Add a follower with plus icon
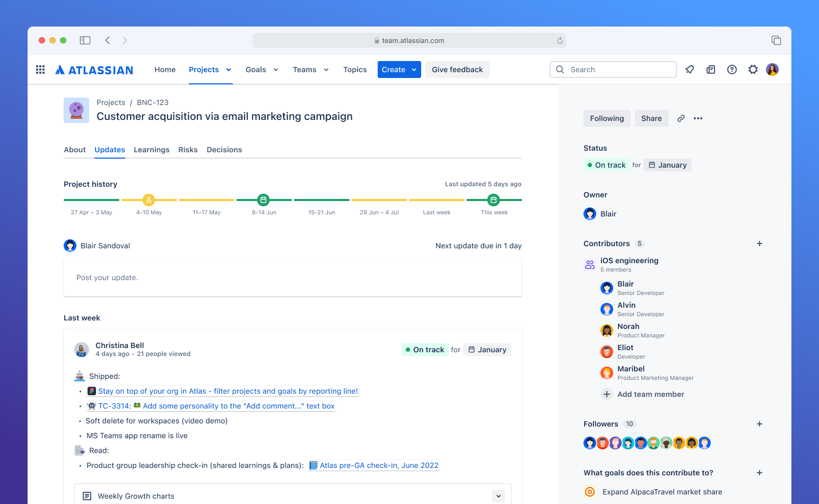819x504 pixels. 760,424
